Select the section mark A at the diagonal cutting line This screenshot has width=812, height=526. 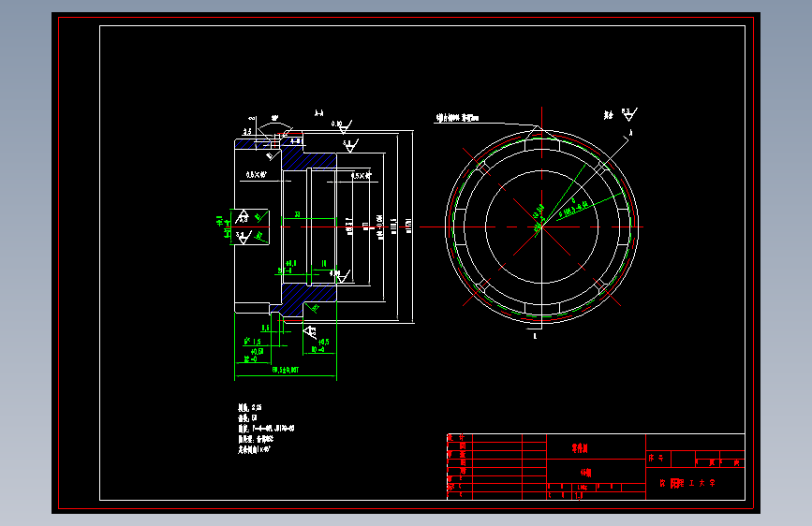pos(630,133)
